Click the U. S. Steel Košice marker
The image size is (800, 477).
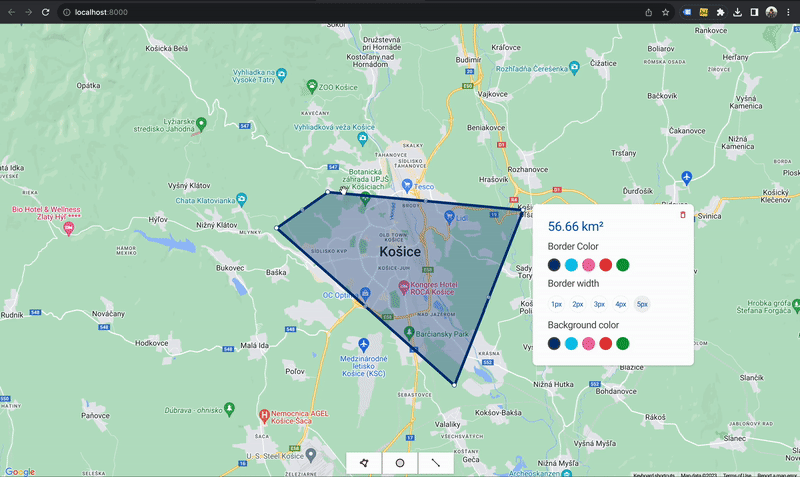[x=311, y=455]
